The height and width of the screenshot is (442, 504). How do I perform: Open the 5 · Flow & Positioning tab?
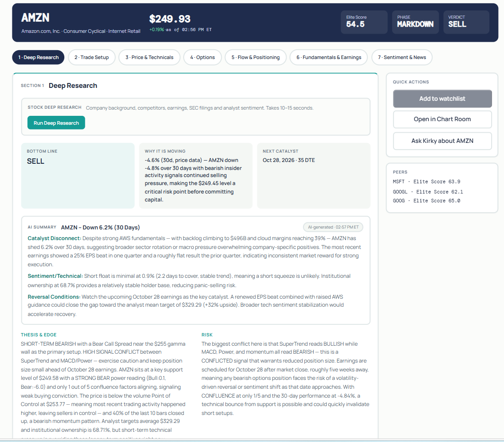[256, 57]
